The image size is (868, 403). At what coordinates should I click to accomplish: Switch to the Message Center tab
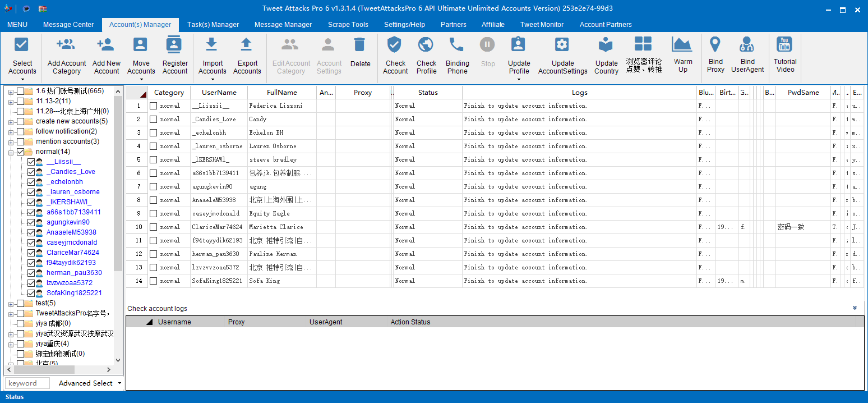68,25
